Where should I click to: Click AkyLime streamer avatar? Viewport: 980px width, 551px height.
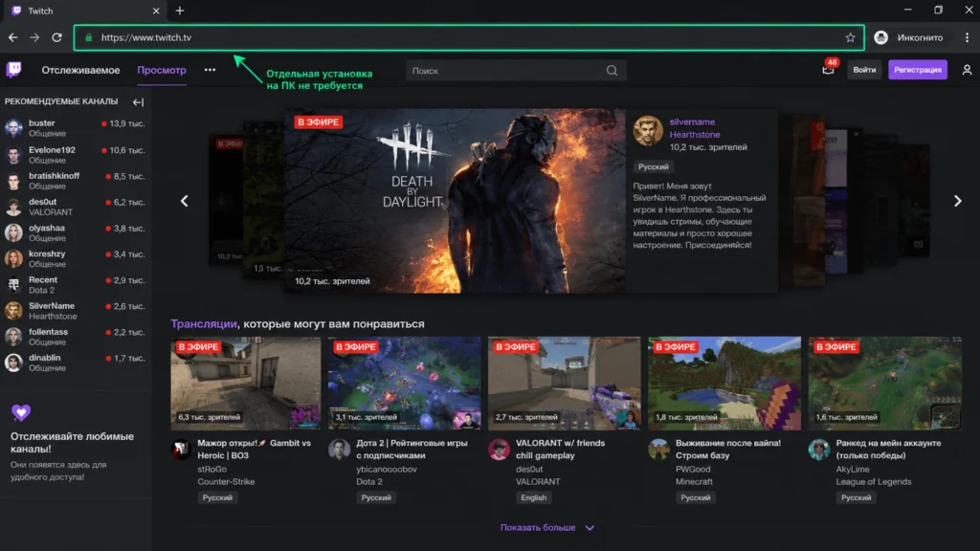point(819,449)
